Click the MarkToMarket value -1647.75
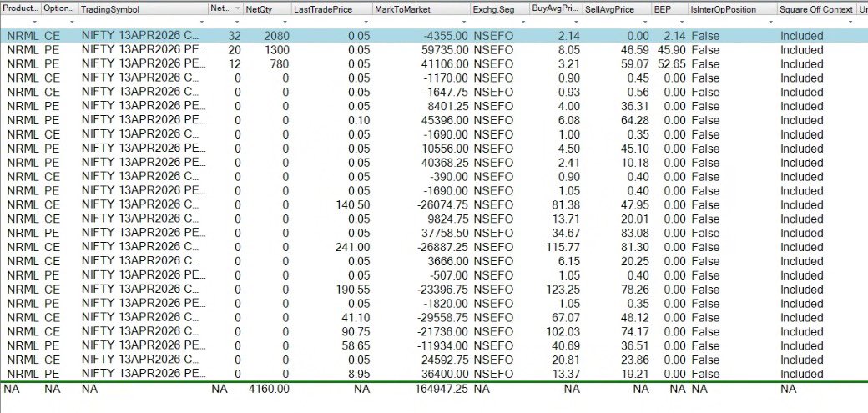868x413 pixels. [445, 92]
